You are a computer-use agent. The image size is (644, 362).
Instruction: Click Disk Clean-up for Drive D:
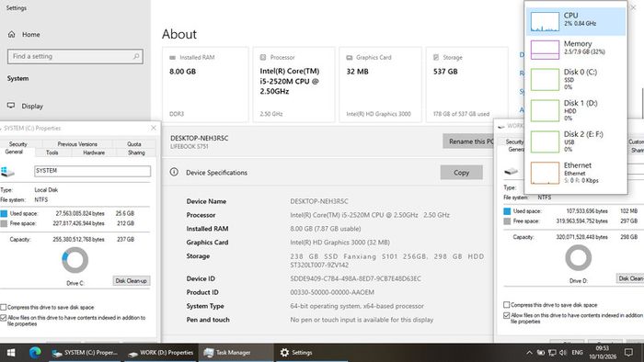pyautogui.click(x=630, y=278)
